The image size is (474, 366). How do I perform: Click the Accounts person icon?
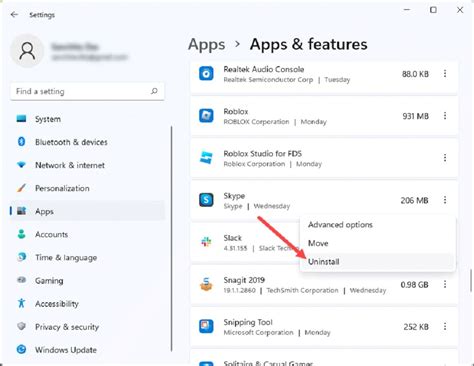click(21, 234)
